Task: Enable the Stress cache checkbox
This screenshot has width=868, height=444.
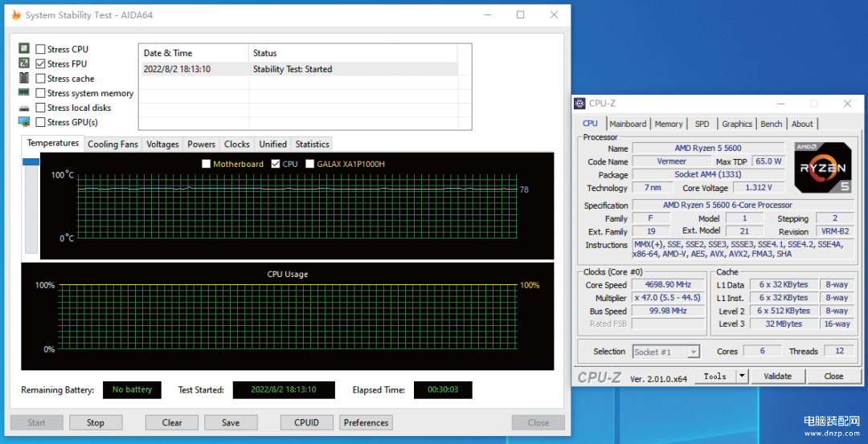Action: pos(40,79)
